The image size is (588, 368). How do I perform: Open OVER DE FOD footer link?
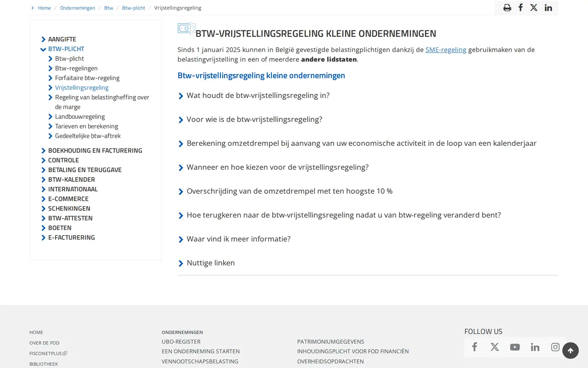click(45, 343)
